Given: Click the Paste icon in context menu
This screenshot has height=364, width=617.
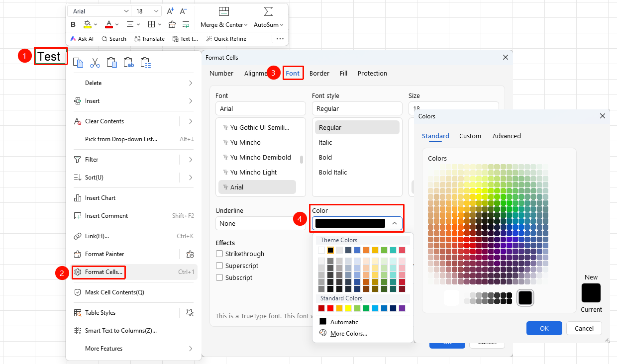Looking at the screenshot, I should point(112,63).
